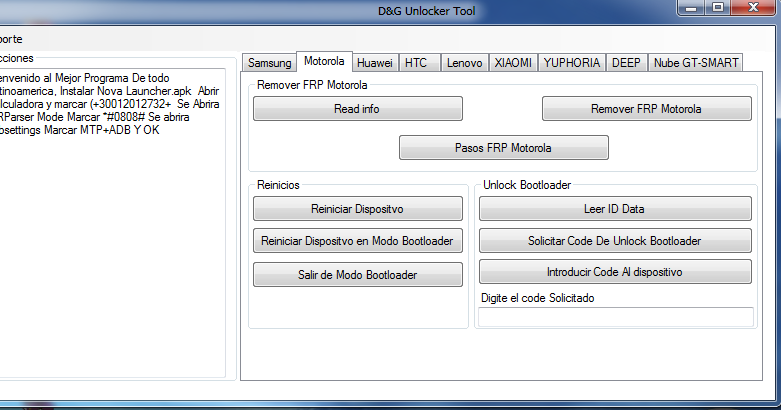Click Leer ID Data button
781x410 pixels.
pos(615,209)
